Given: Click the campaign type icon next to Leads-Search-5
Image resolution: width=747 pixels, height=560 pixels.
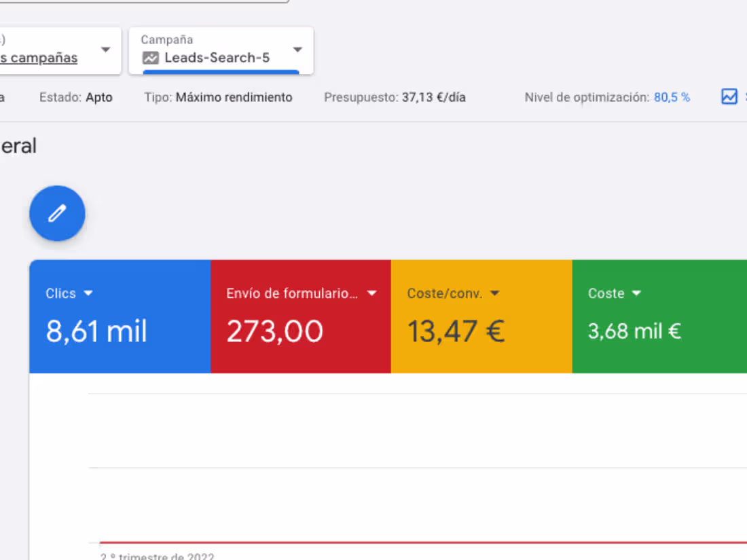Looking at the screenshot, I should click(x=151, y=58).
